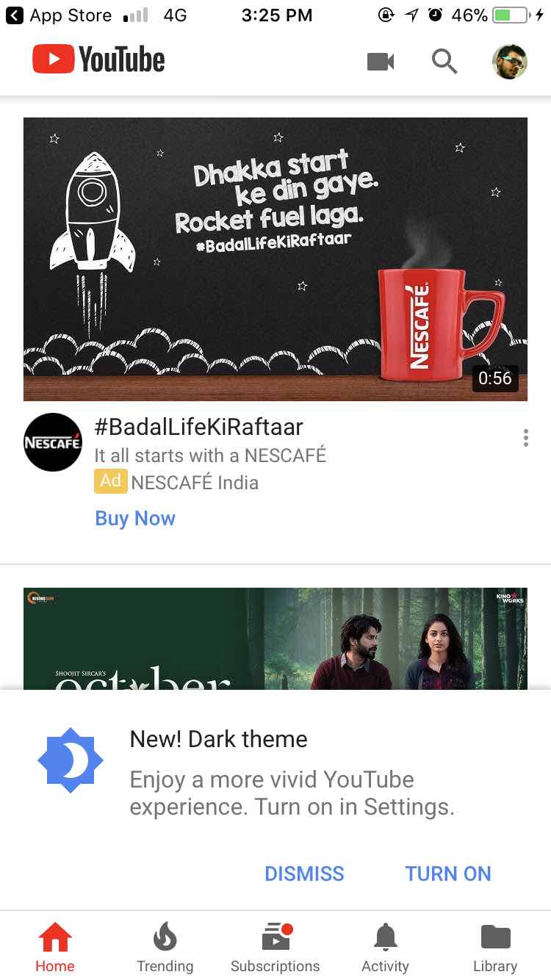Play the Nescafé rocket video thumbnail

pyautogui.click(x=275, y=259)
